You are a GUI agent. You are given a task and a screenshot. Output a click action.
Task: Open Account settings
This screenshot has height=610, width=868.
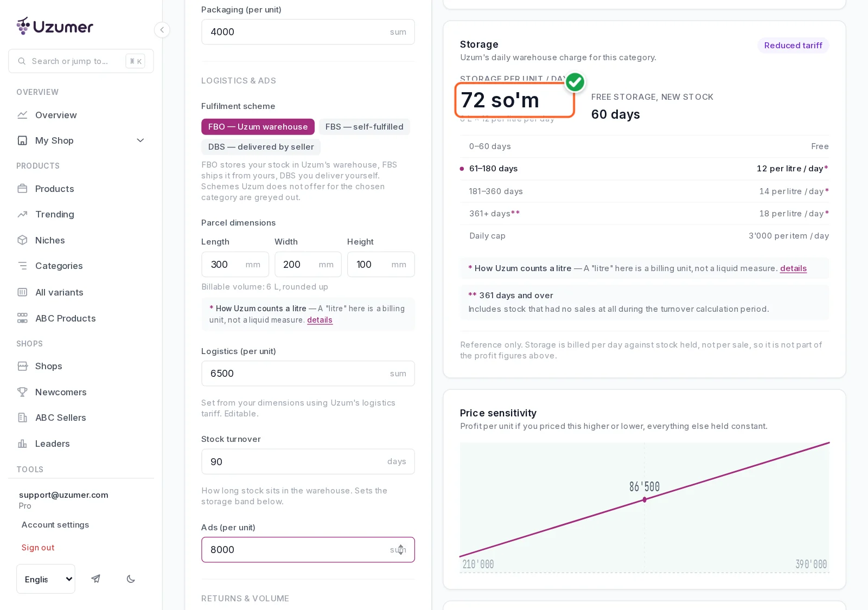55,525
